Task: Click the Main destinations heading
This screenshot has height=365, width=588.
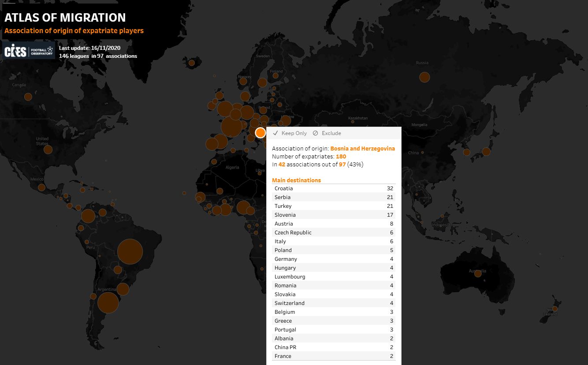Action: pyautogui.click(x=296, y=180)
